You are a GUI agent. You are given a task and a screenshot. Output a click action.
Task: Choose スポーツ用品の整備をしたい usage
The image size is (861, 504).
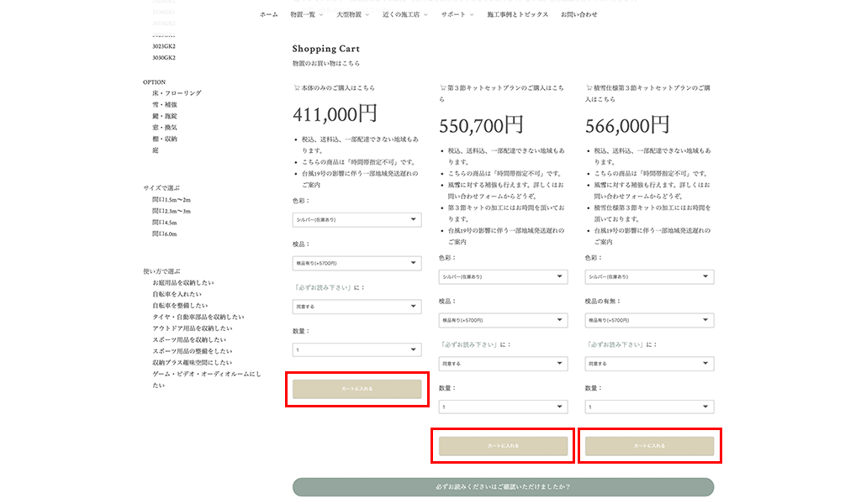point(193,351)
